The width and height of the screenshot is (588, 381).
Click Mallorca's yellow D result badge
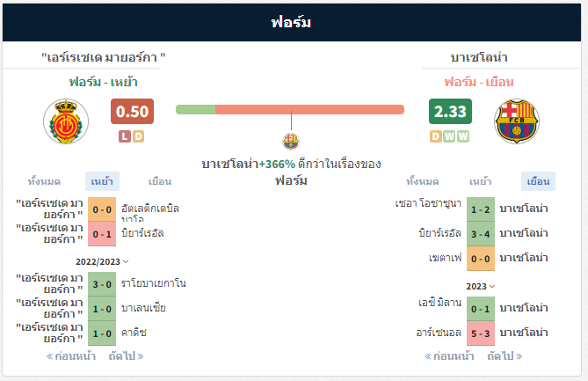point(138,136)
